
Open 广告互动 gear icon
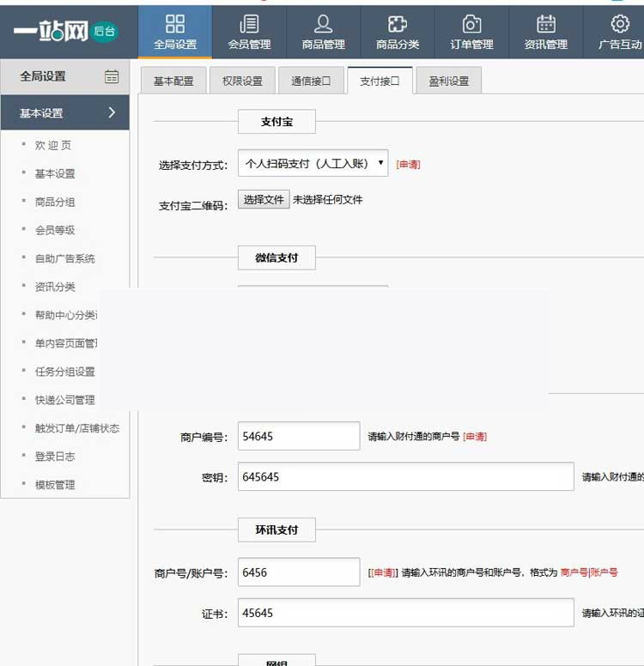620,24
